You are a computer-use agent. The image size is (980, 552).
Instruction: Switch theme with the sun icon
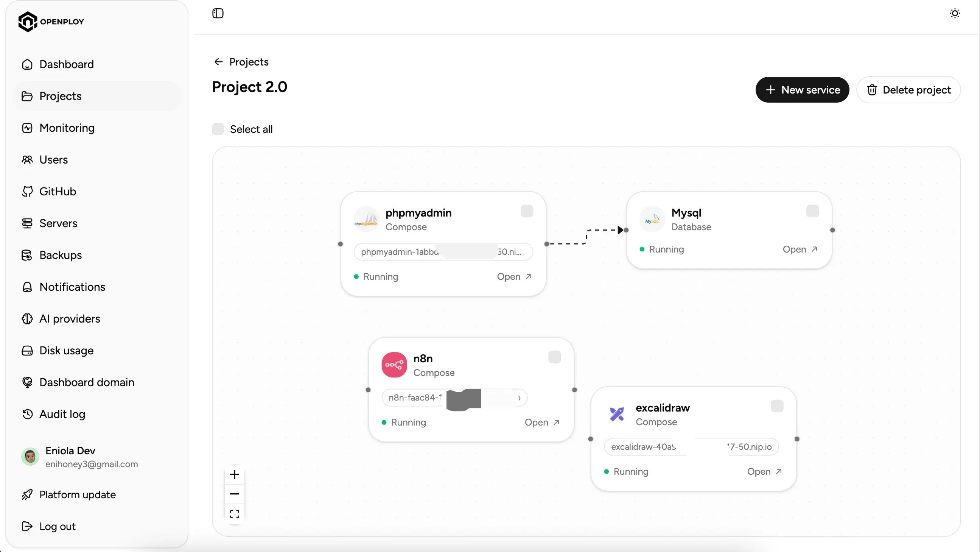(955, 13)
